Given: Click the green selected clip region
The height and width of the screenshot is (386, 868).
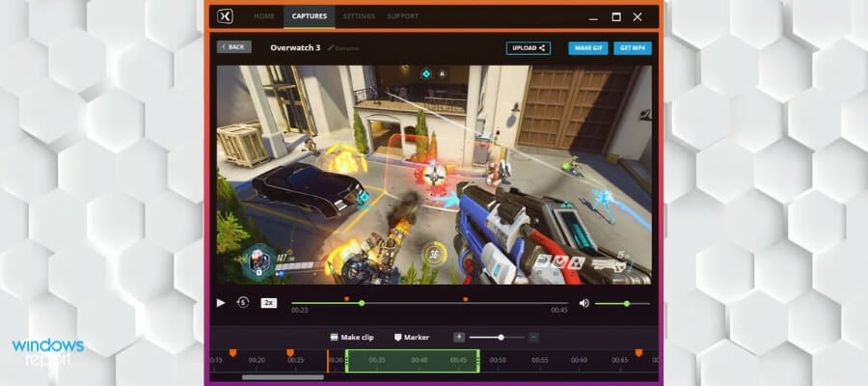Looking at the screenshot, I should coord(413,361).
